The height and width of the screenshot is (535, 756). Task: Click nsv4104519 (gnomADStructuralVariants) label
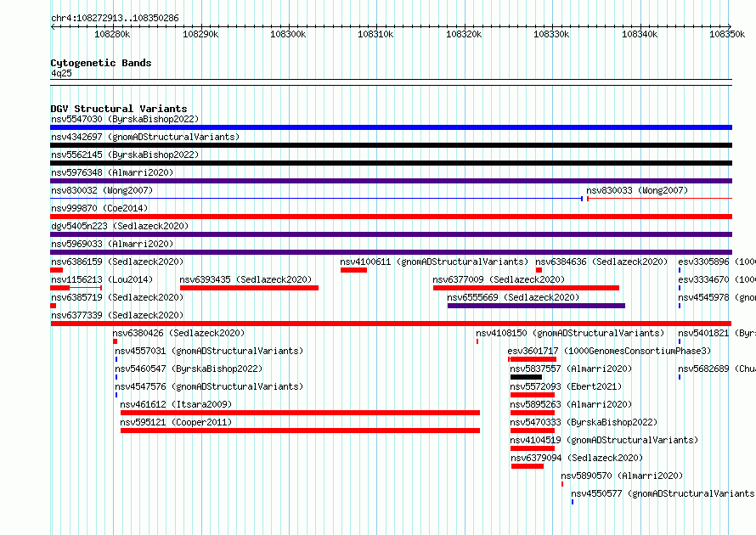[604, 440]
